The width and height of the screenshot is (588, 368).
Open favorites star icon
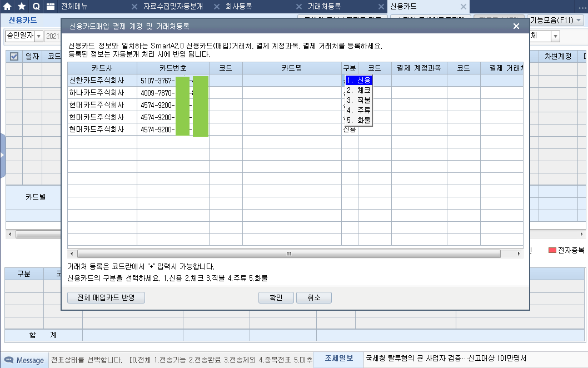pos(22,6)
